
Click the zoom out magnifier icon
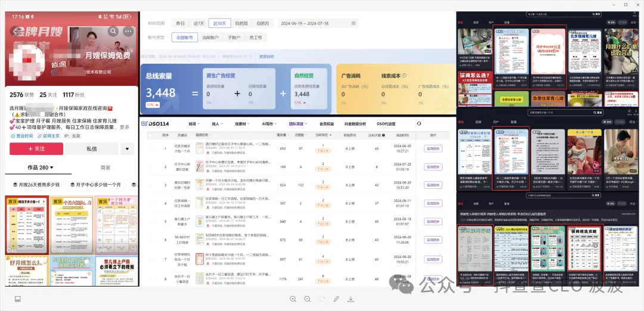[307, 299]
